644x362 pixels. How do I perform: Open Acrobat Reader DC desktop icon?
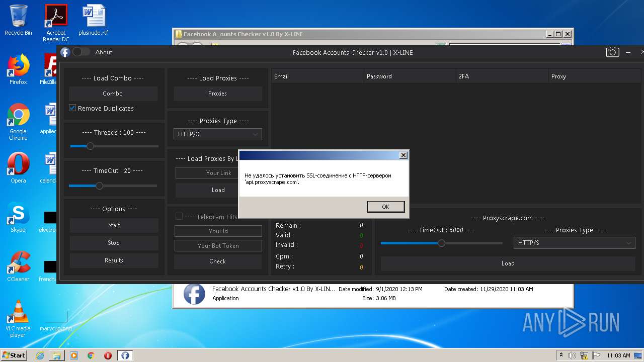56,23
